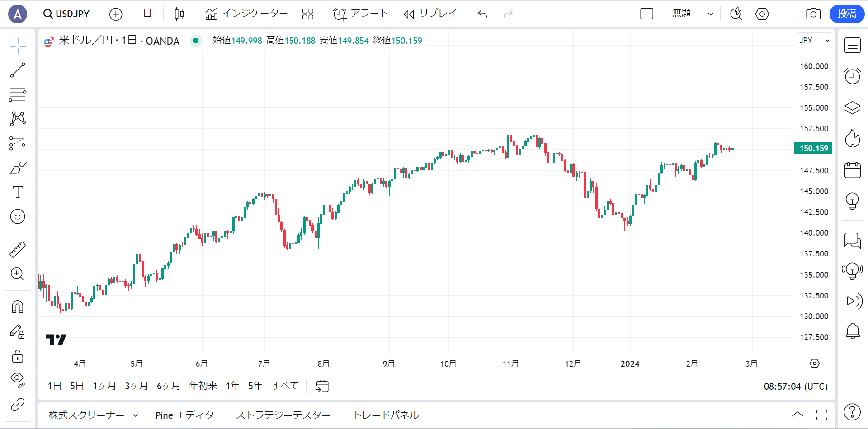Open the layout setup square icon
The height and width of the screenshot is (429, 868).
647,14
